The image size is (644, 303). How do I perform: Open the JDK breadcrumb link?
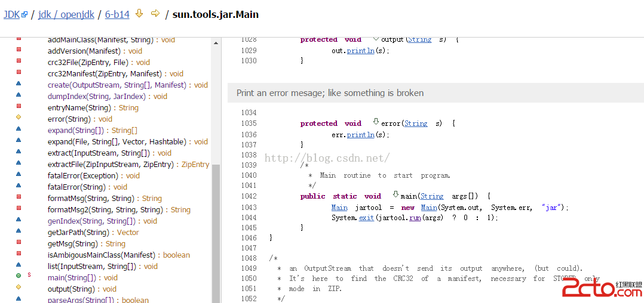point(11,14)
